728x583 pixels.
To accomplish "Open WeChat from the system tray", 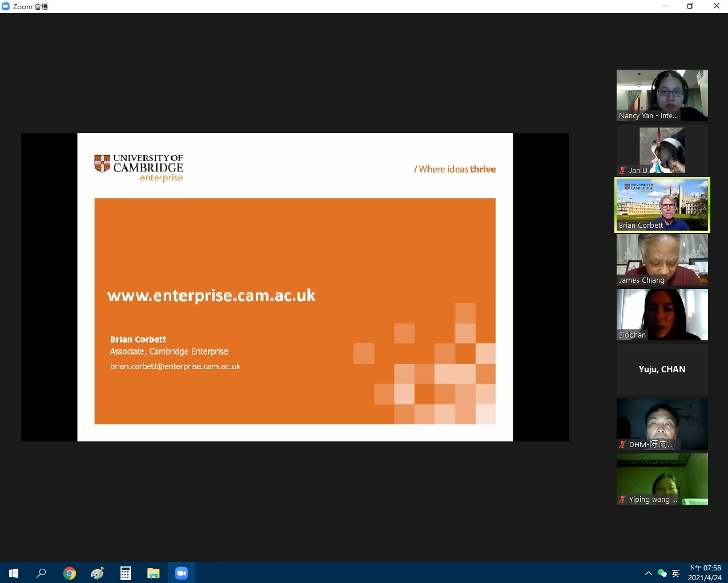I will click(x=662, y=573).
